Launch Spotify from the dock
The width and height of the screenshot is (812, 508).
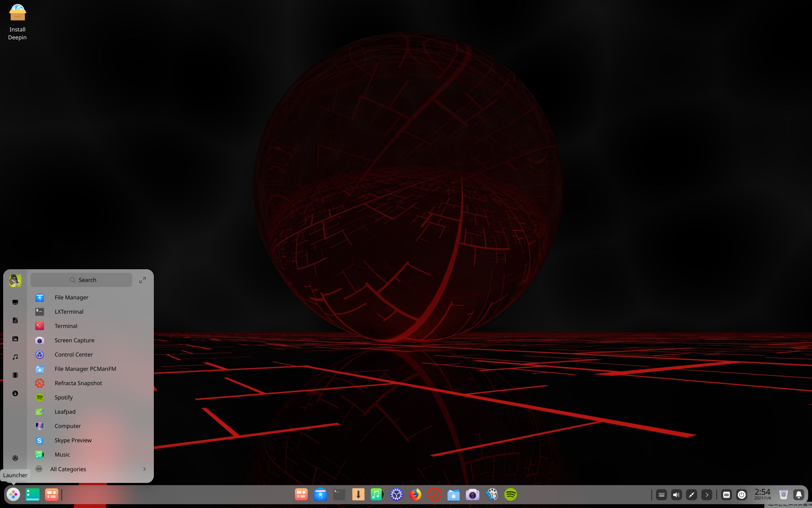tap(510, 494)
